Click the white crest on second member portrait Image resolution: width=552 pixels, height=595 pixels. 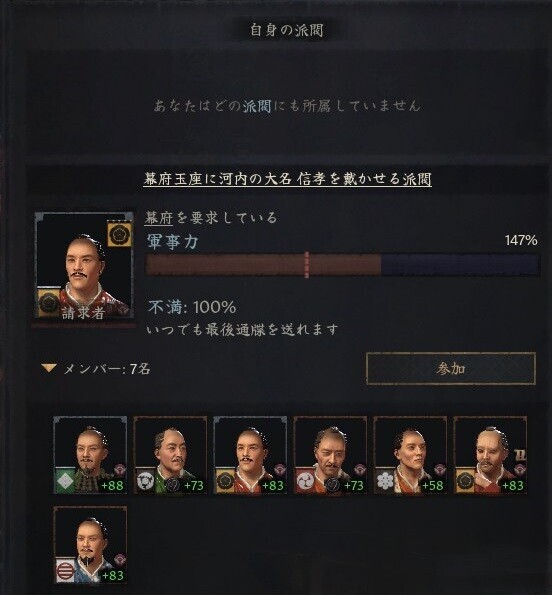point(145,481)
